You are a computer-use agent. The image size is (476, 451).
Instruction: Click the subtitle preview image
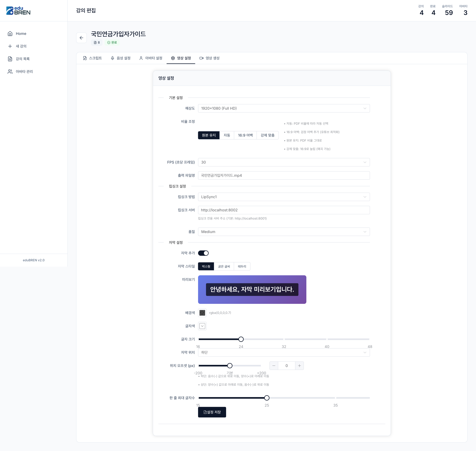click(252, 290)
